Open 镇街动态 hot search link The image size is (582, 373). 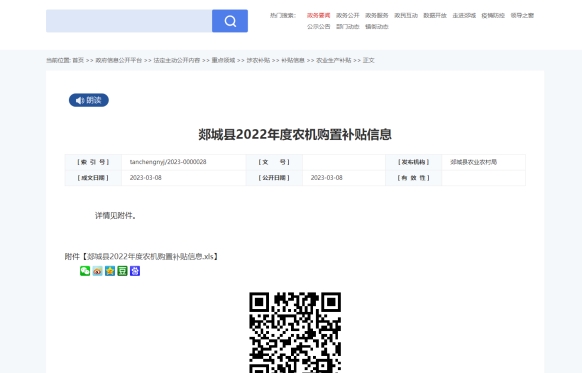(377, 27)
